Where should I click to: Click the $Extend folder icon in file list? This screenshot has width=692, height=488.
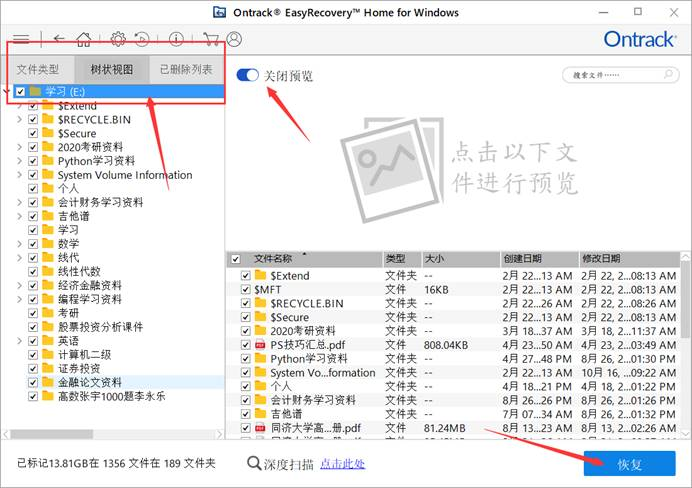tap(260, 276)
